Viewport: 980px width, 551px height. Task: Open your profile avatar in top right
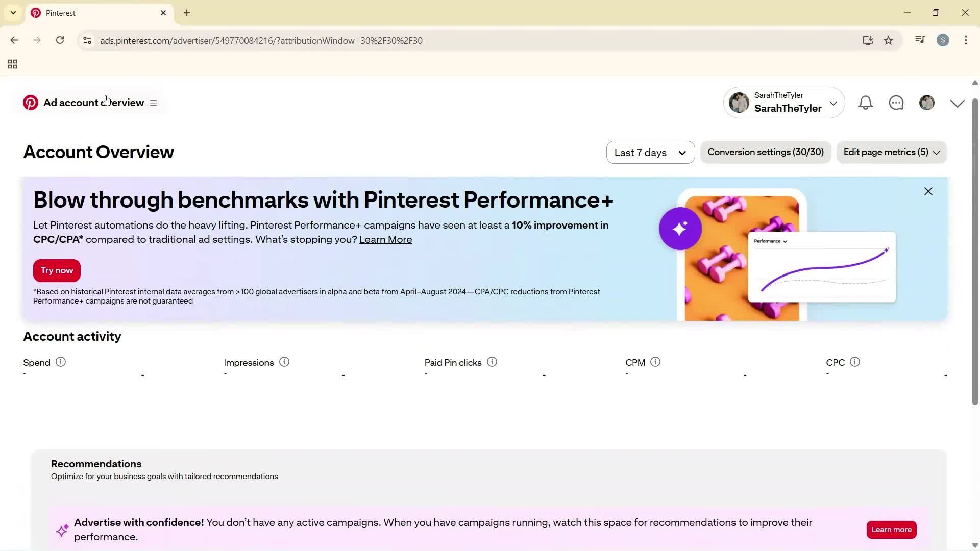(926, 103)
